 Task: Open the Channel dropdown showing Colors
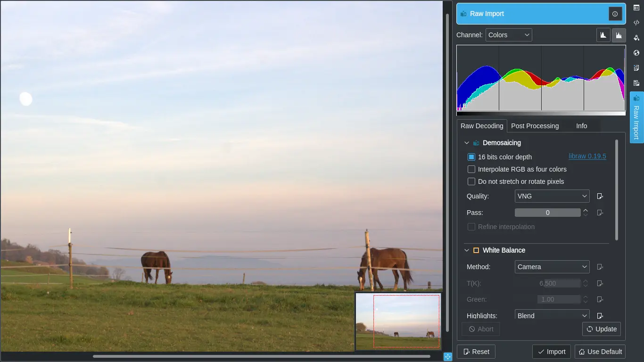pyautogui.click(x=509, y=34)
